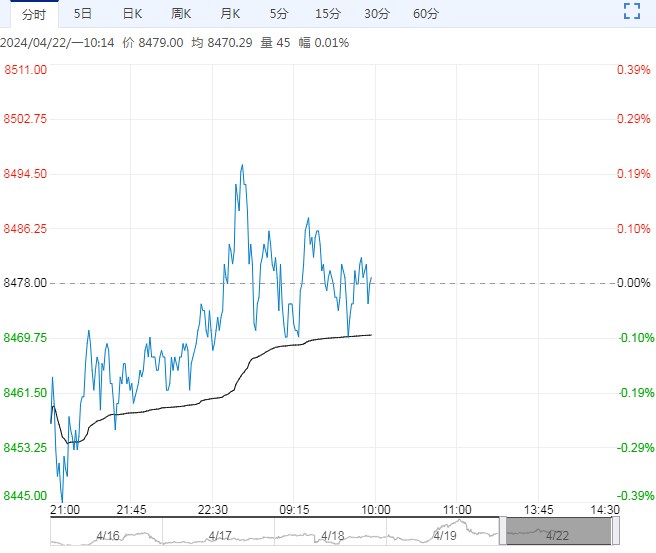Screen dimensions: 656x553
Task: Click the price peak on blue line
Action: [242, 165]
